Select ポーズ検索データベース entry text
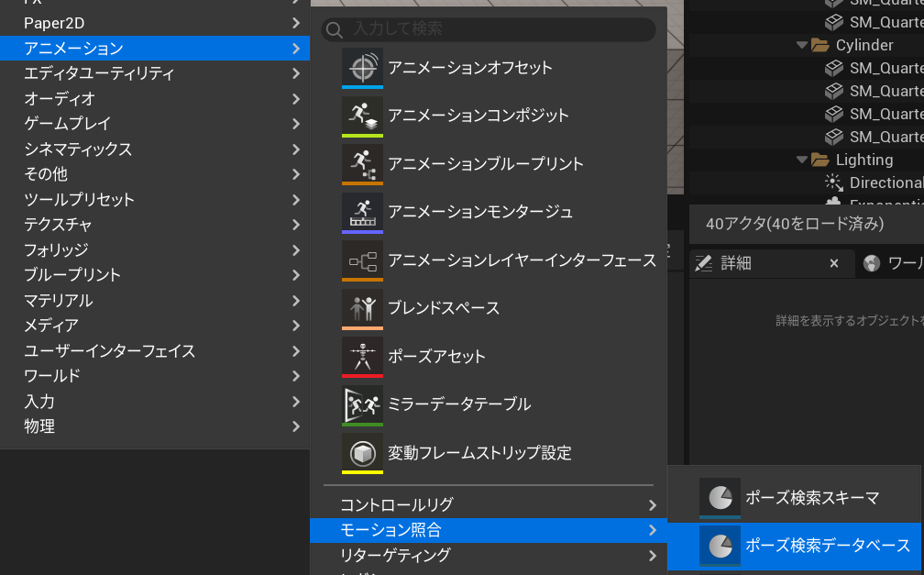Screen dimensions: 924x575 click(828, 546)
